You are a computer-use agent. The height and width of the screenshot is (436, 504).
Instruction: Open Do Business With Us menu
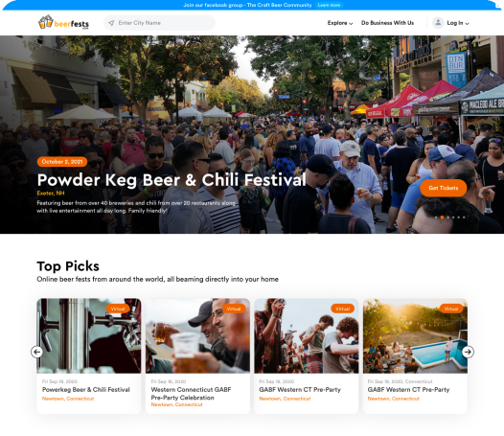click(387, 23)
